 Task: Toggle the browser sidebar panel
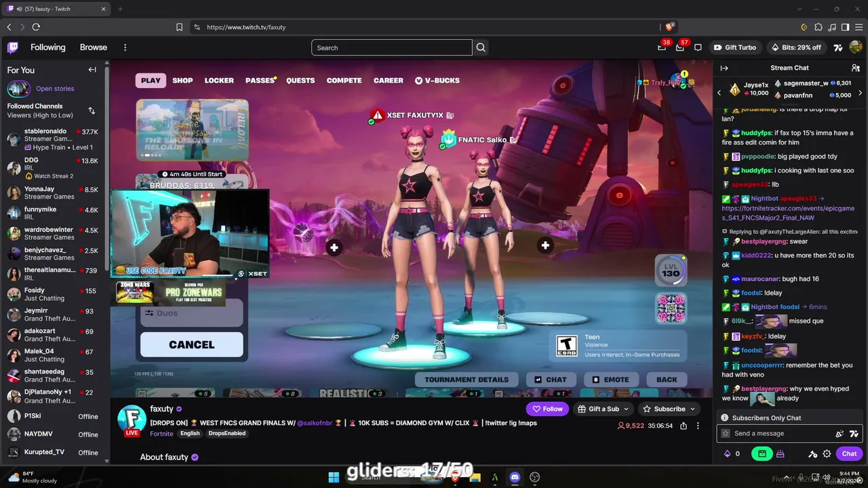845,27
